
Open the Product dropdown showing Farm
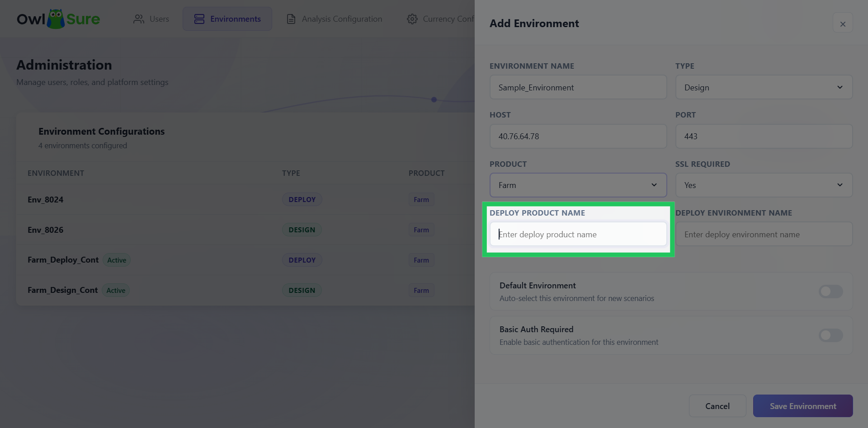click(x=578, y=185)
